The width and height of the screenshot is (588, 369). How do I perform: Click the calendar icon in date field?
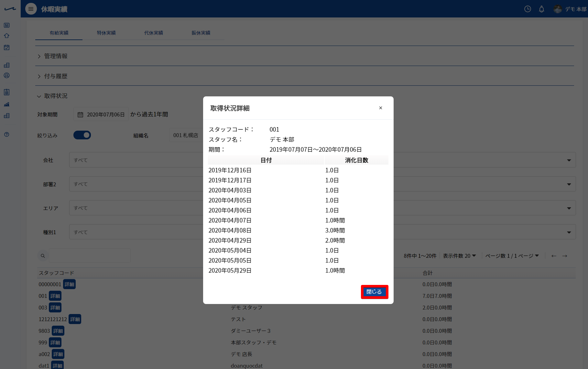[x=80, y=115]
